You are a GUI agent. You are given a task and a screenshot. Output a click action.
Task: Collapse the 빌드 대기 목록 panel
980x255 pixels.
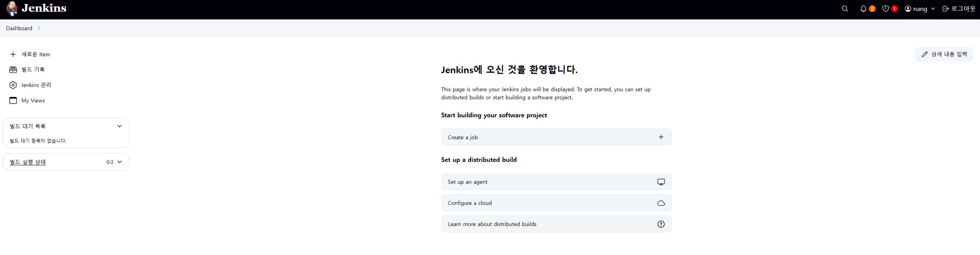(120, 126)
